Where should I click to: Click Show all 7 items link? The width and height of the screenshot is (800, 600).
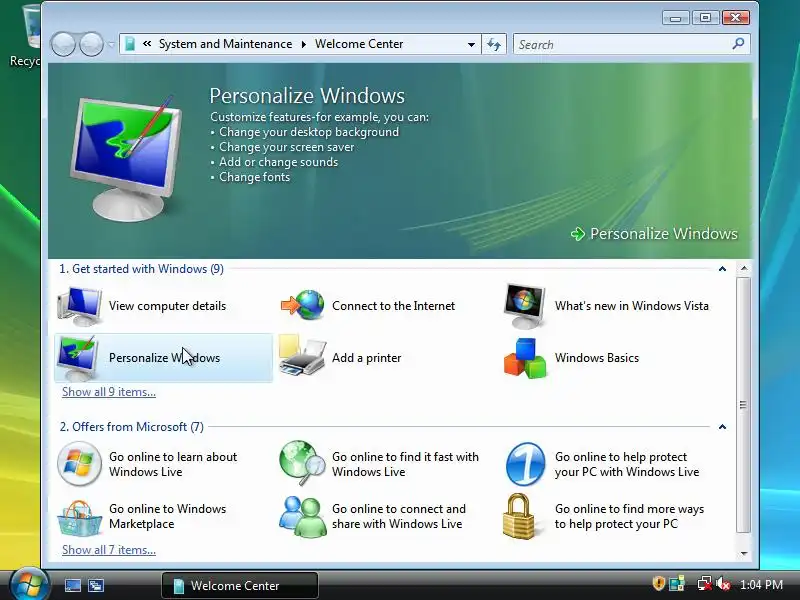pos(109,550)
